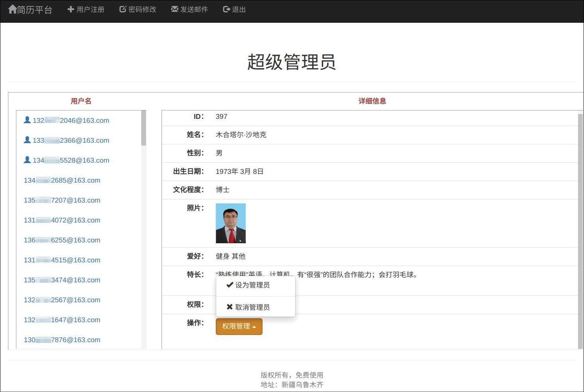This screenshot has height=392, width=584.
Task: Open the user entry ending 4072@163.com
Action: 62,220
